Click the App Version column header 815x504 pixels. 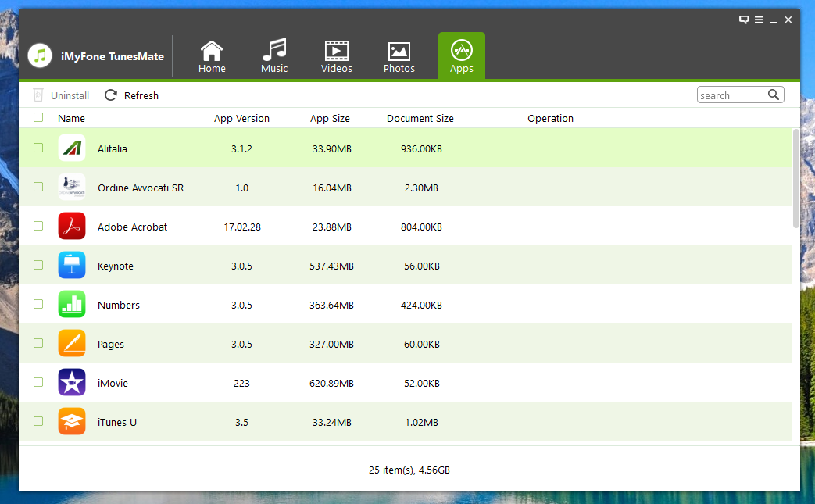tap(241, 119)
